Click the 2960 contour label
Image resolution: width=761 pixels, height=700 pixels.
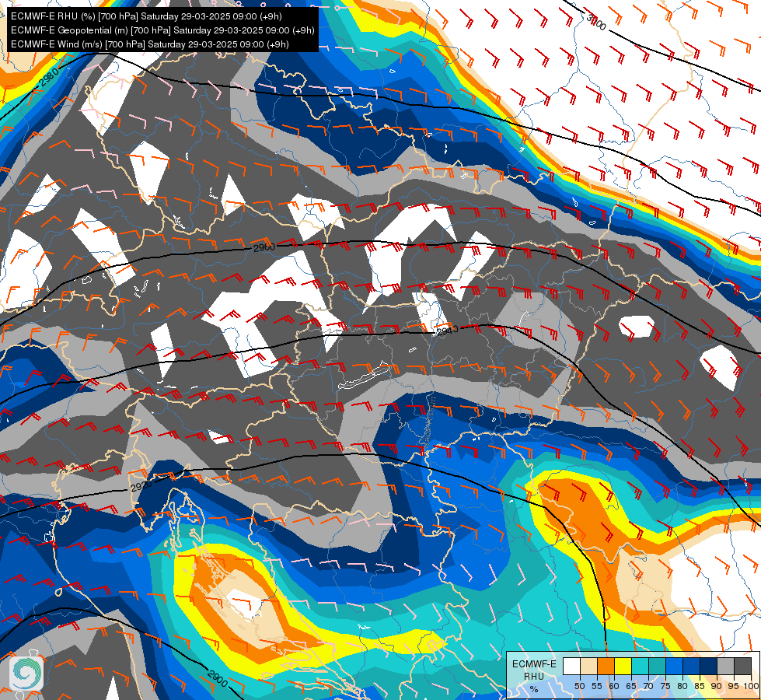[x=264, y=248]
